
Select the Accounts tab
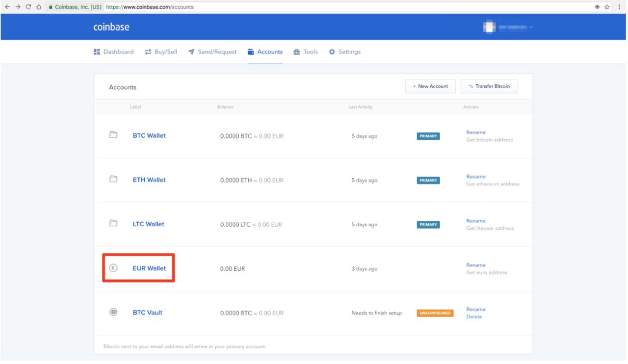click(265, 52)
